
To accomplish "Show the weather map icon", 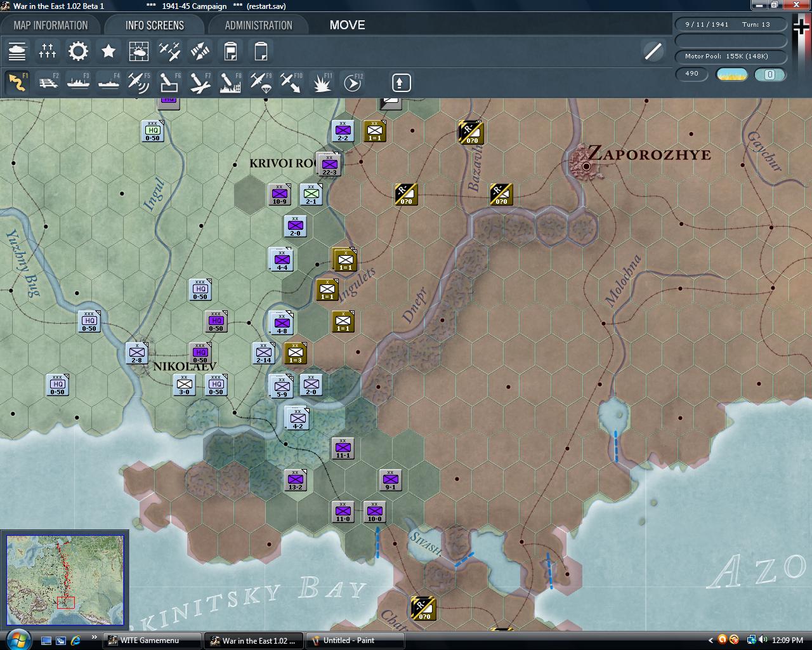I will [x=139, y=51].
